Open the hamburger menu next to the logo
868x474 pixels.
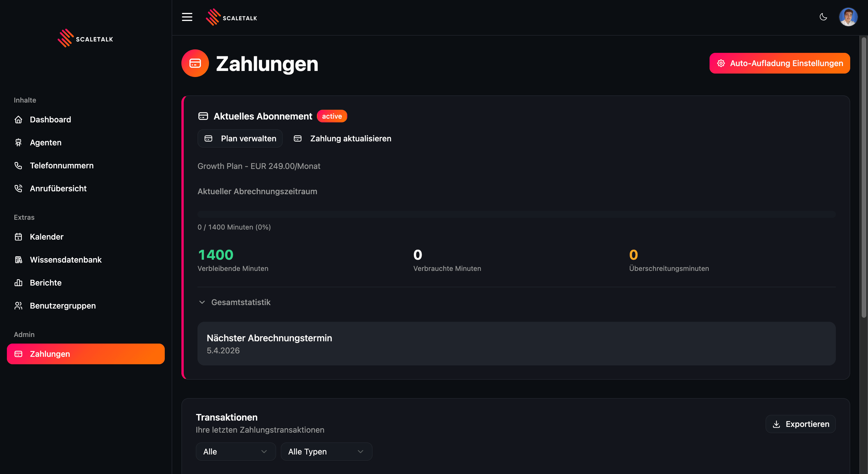click(187, 17)
